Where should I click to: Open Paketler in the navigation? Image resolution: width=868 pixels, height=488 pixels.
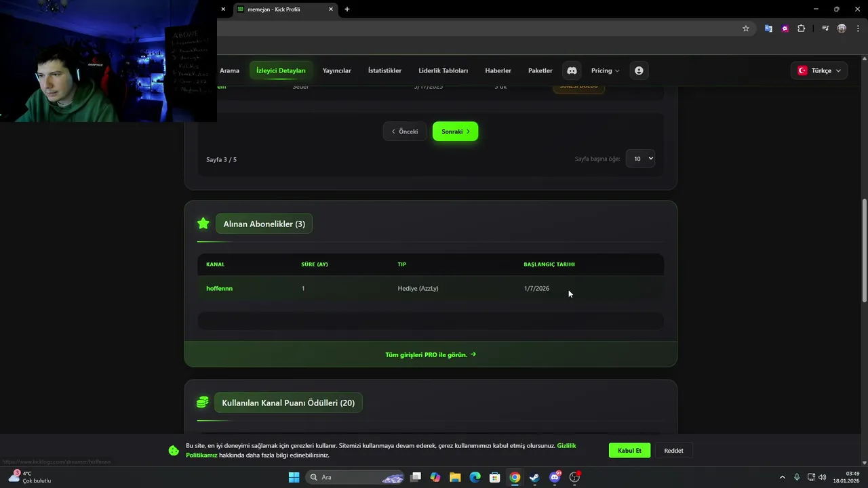540,70
